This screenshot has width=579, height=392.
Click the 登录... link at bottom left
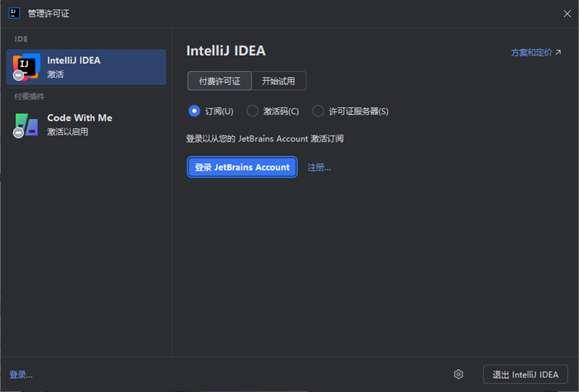point(21,375)
